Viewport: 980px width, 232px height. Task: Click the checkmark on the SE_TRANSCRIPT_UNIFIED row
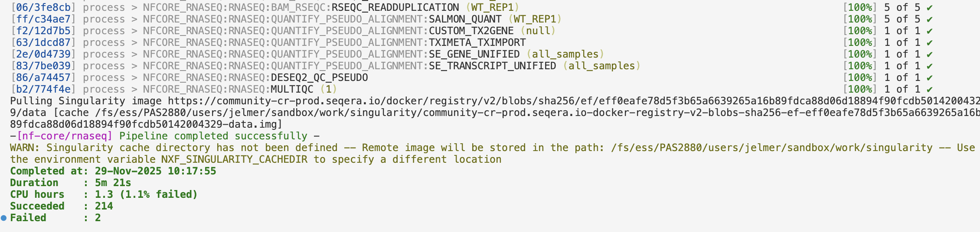pyautogui.click(x=929, y=66)
